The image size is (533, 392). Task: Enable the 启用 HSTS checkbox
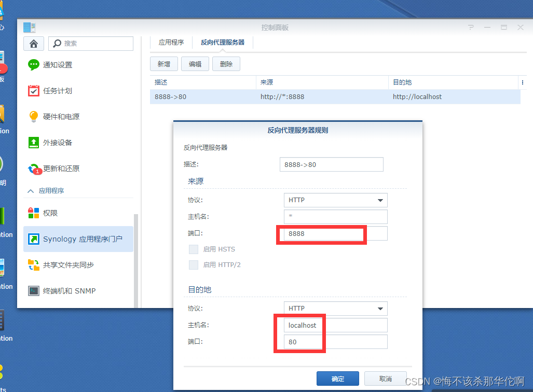(194, 249)
